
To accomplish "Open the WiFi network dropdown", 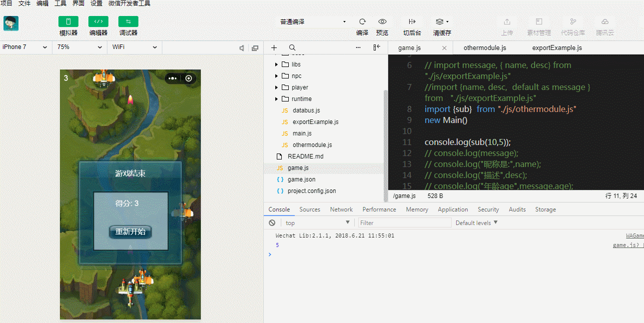I will click(135, 47).
